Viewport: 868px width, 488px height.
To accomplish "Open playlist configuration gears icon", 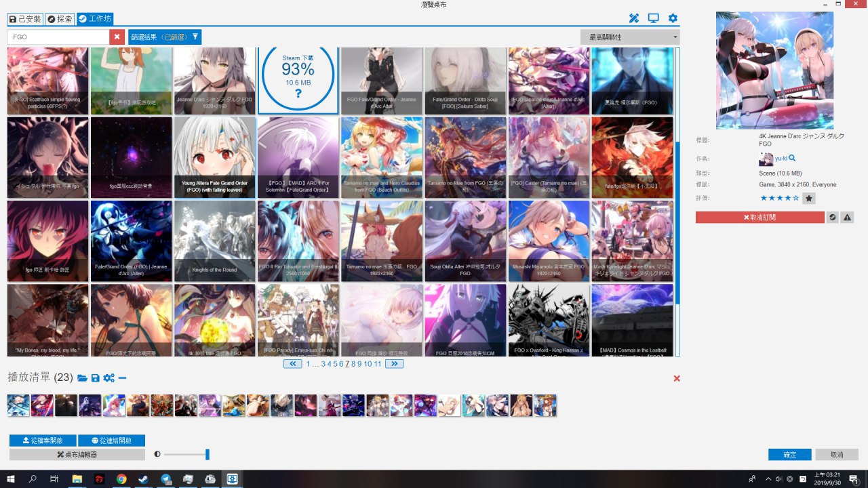I will [x=108, y=378].
